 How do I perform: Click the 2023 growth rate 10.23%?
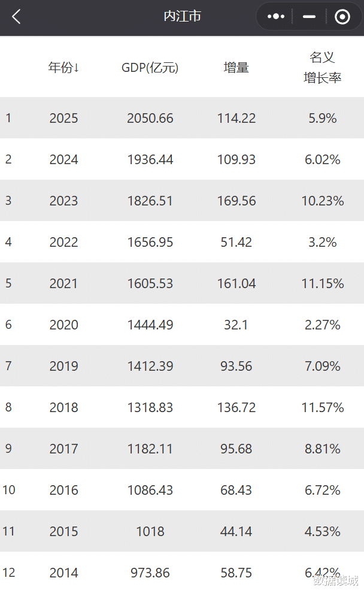pyautogui.click(x=322, y=201)
